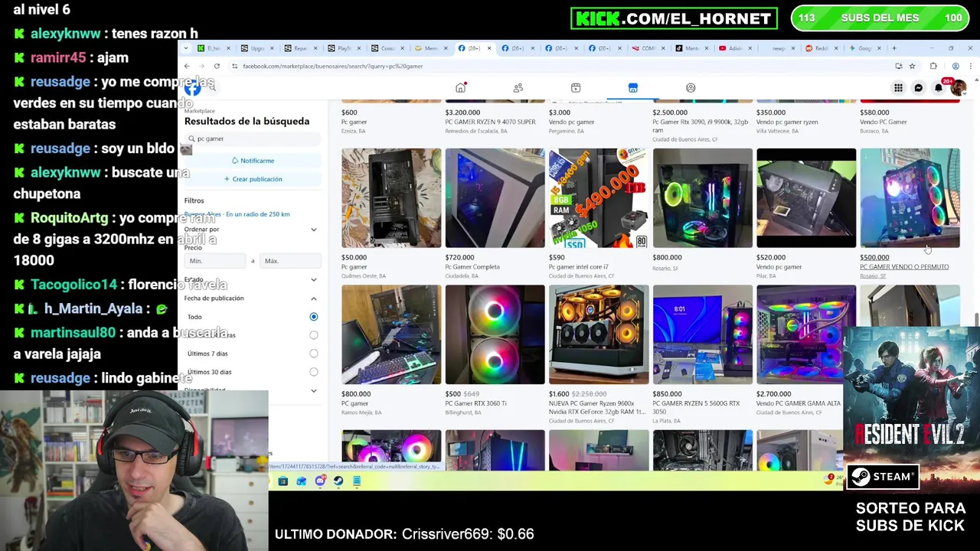980x551 pixels.
Task: Click the browser back arrow
Action: 187,67
